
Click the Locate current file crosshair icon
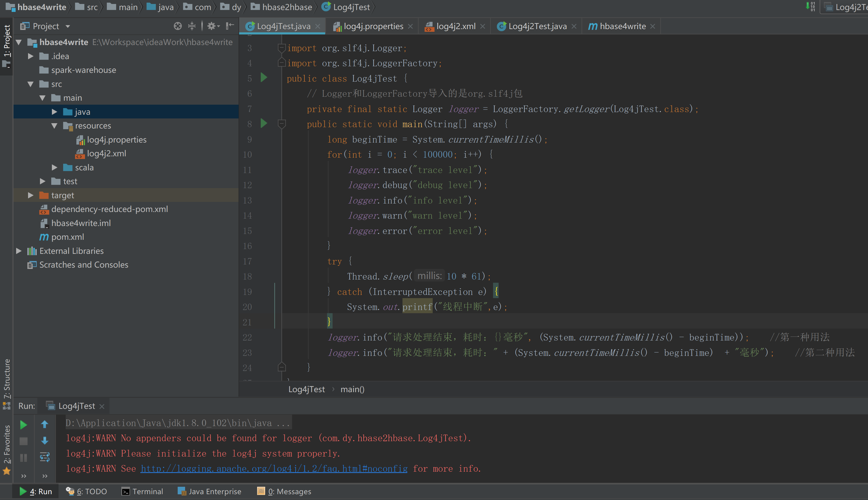177,26
